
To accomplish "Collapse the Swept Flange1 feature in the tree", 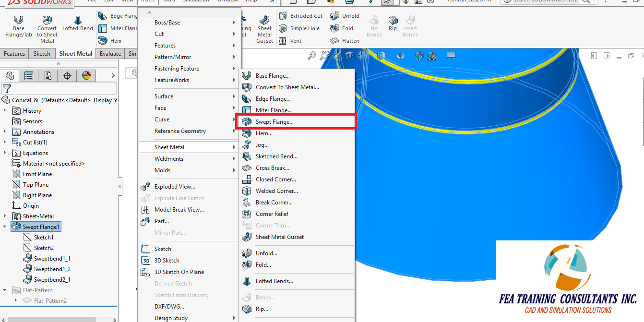I will [4, 227].
